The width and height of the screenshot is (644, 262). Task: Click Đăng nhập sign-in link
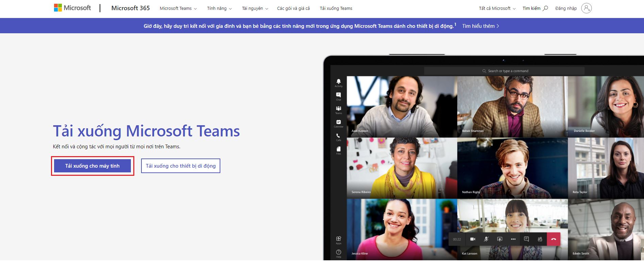point(566,8)
